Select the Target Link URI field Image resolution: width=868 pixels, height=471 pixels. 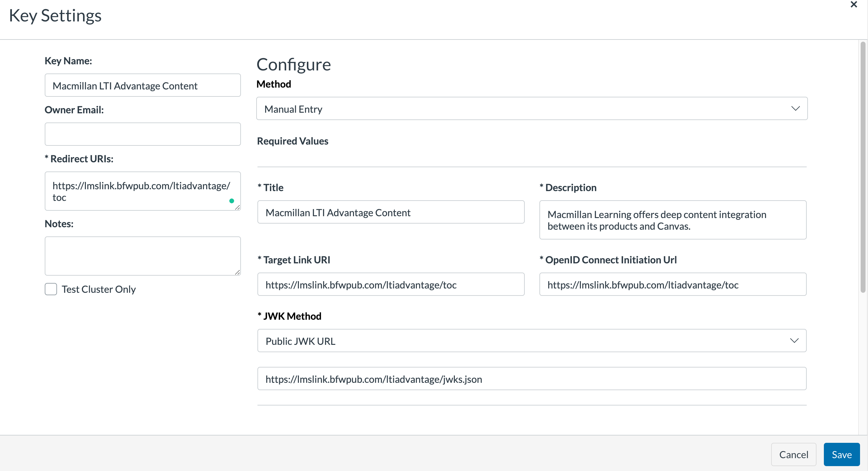pyautogui.click(x=390, y=284)
